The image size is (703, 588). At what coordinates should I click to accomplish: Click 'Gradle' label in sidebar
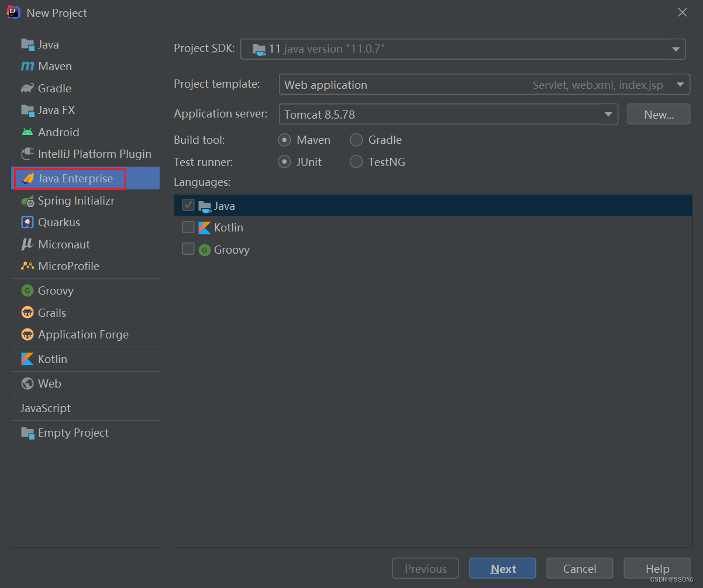click(54, 88)
